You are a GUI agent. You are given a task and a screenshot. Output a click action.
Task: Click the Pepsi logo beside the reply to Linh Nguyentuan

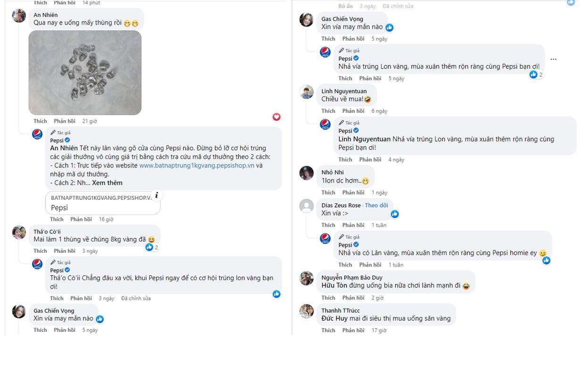325,125
